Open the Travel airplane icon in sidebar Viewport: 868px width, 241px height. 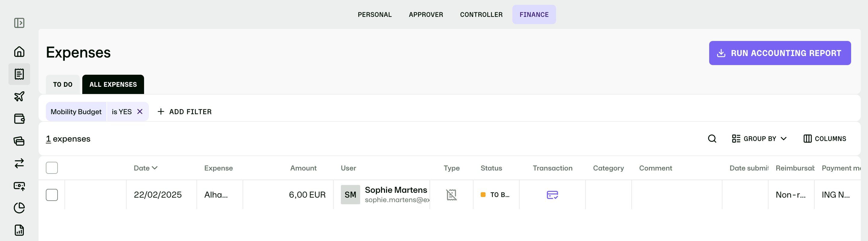19,96
